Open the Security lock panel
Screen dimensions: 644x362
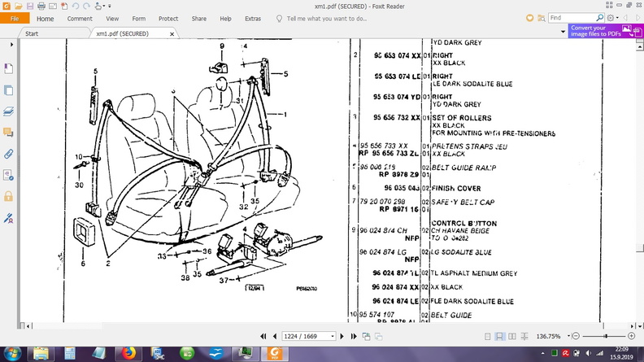coord(8,196)
